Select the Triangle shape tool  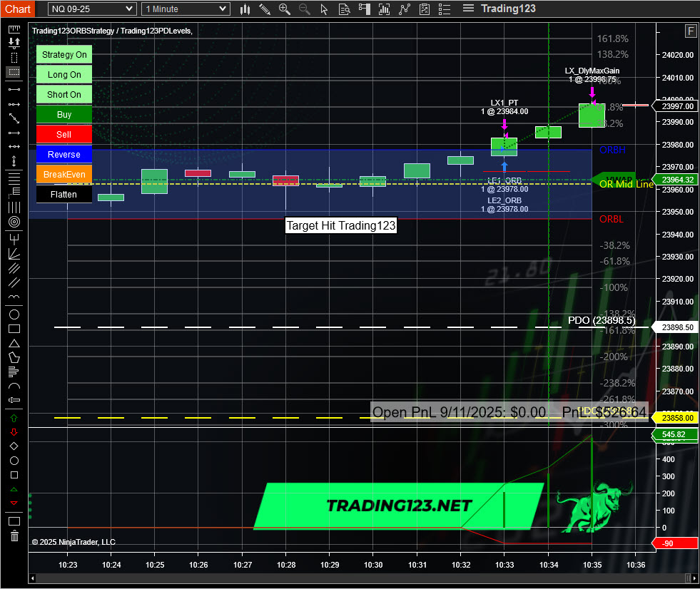14,343
